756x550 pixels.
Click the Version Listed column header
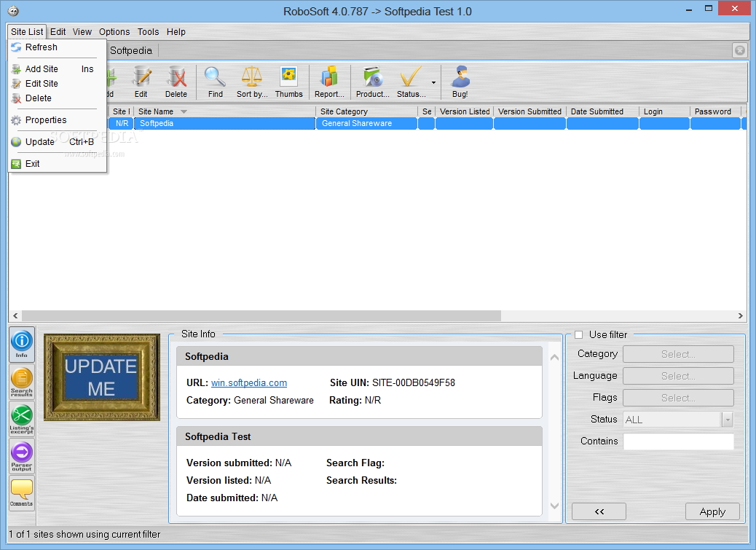pos(464,112)
